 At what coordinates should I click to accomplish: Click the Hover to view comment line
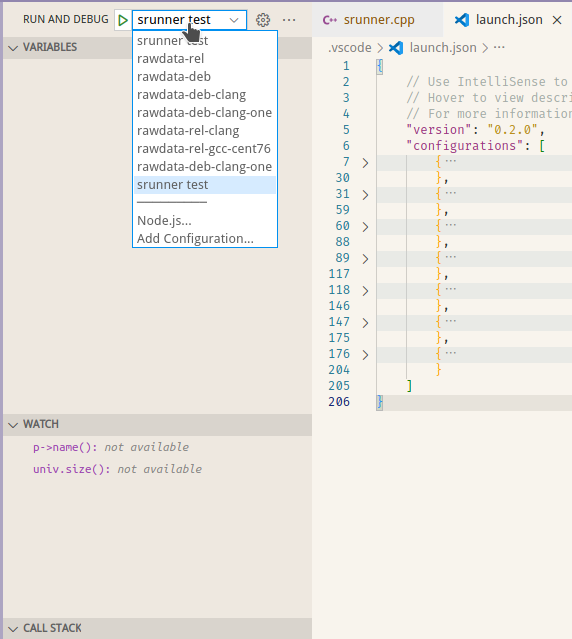tap(488, 98)
